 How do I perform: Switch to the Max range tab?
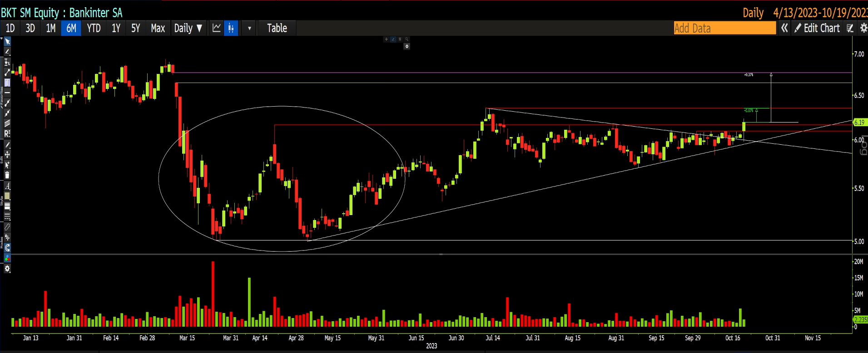coord(158,28)
